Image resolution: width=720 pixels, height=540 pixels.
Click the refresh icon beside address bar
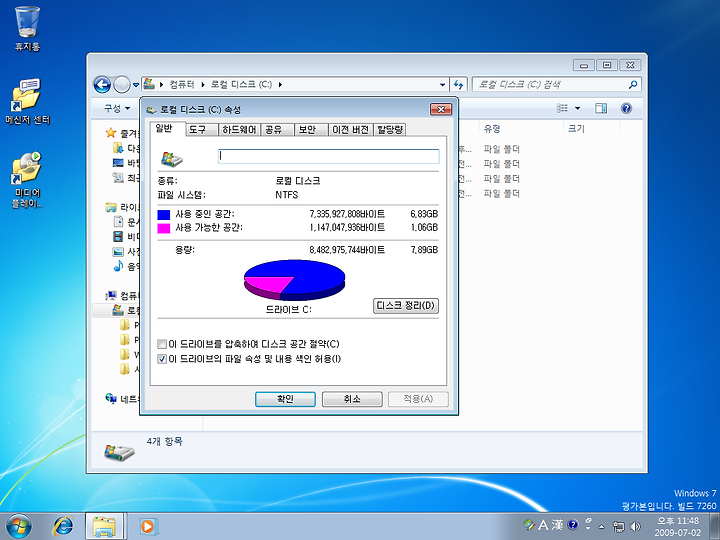pyautogui.click(x=458, y=84)
